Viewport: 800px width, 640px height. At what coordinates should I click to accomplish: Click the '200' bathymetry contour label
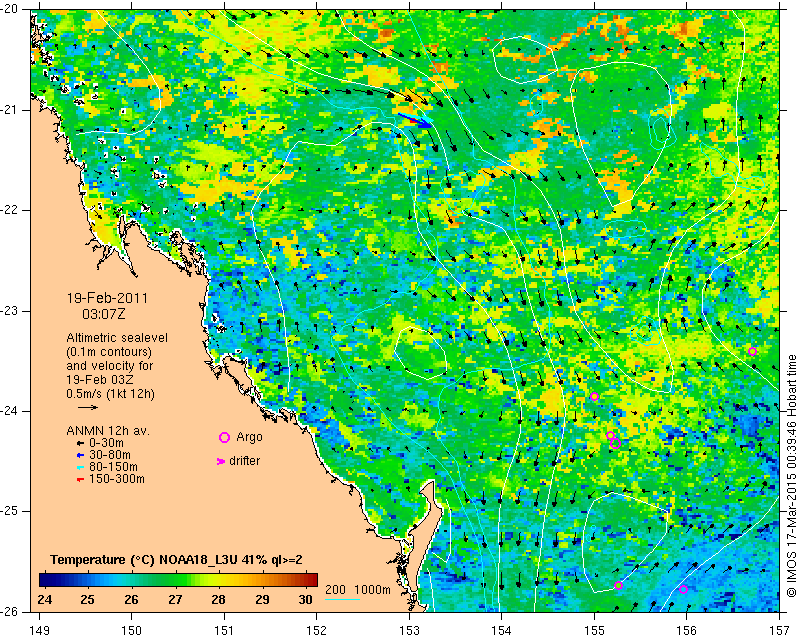tap(335, 590)
